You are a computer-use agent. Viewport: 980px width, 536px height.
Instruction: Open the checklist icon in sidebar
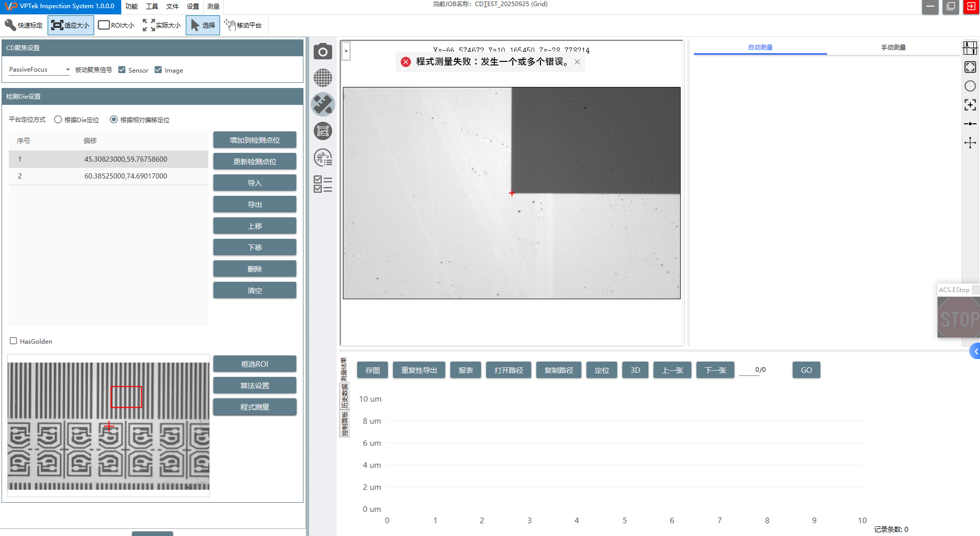322,184
